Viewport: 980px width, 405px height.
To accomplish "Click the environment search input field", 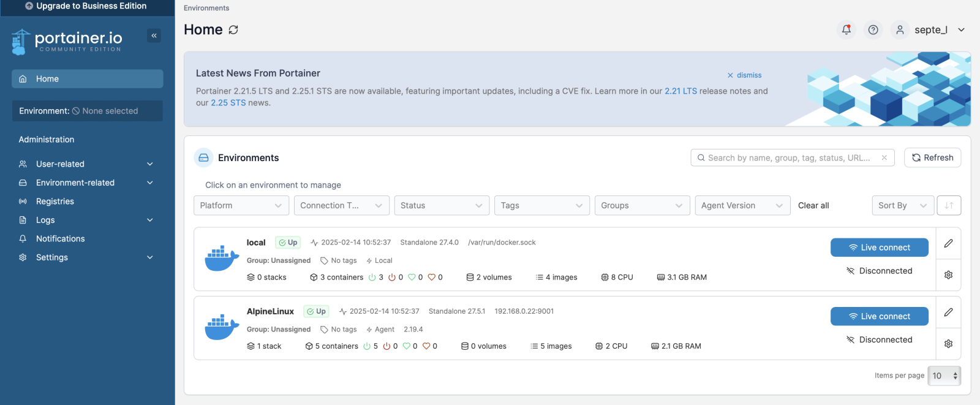I will [x=788, y=158].
